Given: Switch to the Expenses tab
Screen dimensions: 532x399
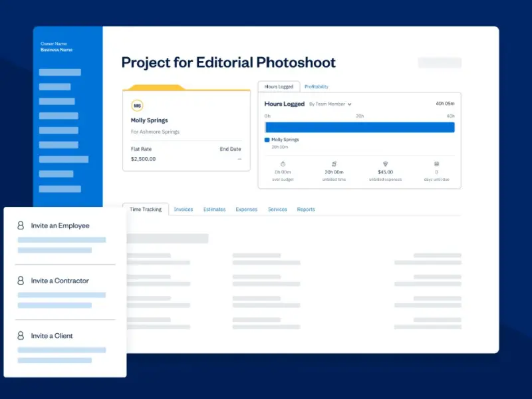Looking at the screenshot, I should [x=246, y=209].
